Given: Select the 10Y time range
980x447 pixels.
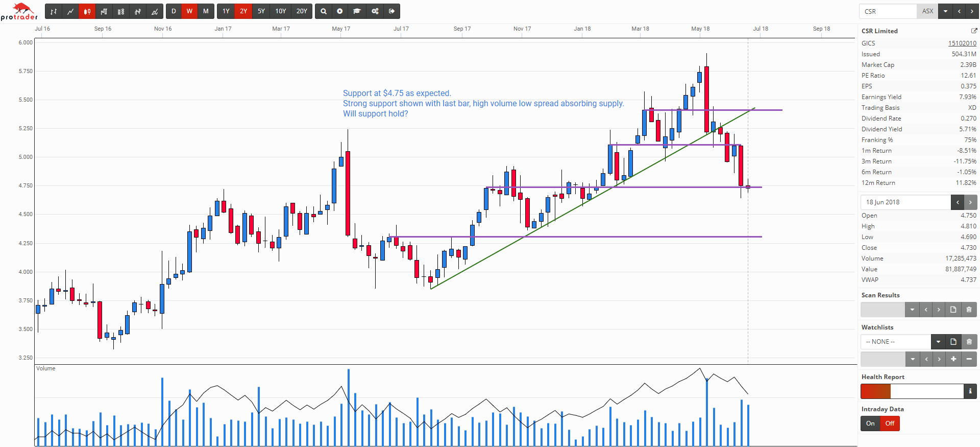Looking at the screenshot, I should [281, 11].
